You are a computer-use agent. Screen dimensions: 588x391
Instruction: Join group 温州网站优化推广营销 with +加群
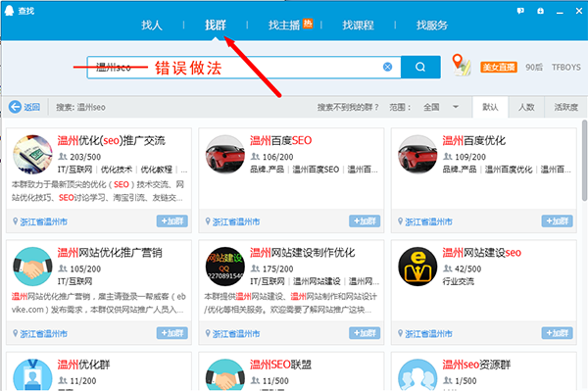(x=172, y=333)
